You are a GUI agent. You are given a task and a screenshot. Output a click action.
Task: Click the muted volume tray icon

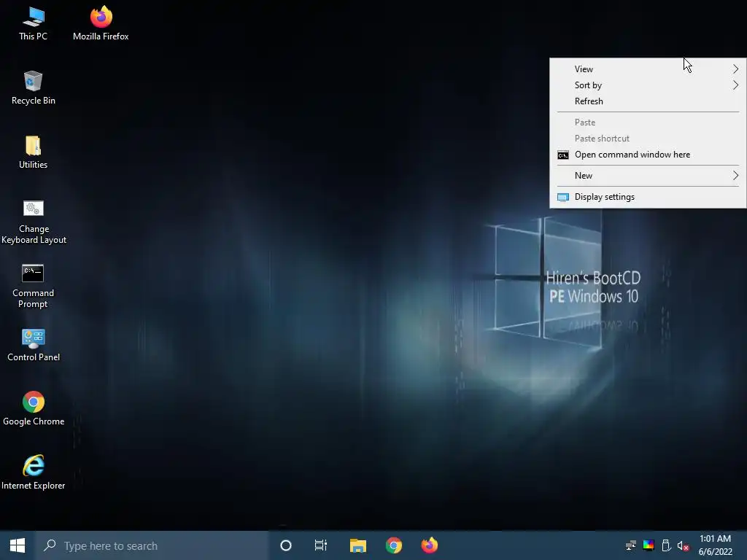point(683,545)
